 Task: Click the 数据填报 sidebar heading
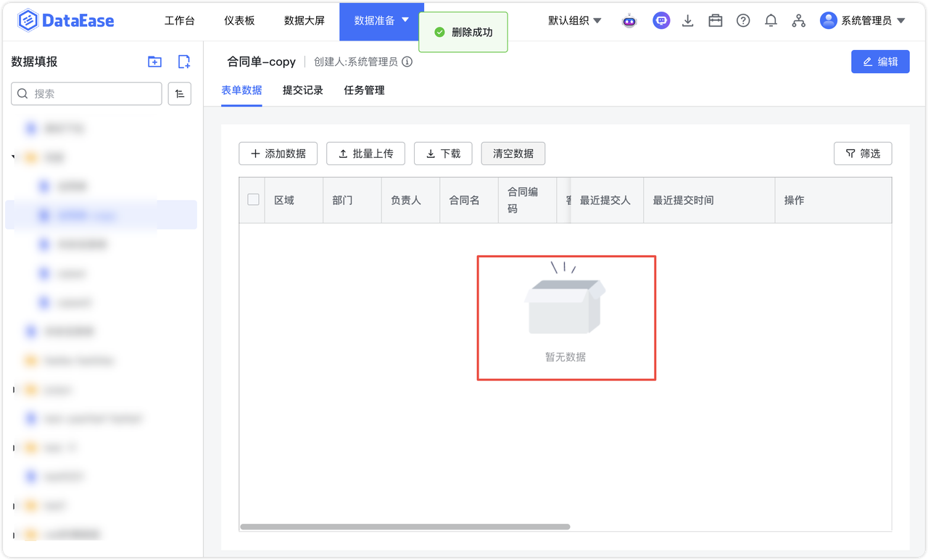pos(34,62)
